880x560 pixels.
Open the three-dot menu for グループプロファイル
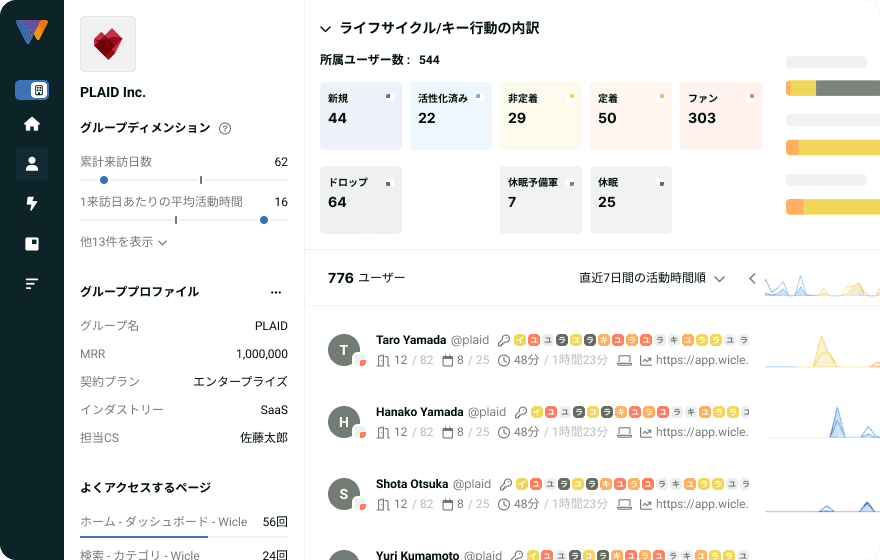276,292
